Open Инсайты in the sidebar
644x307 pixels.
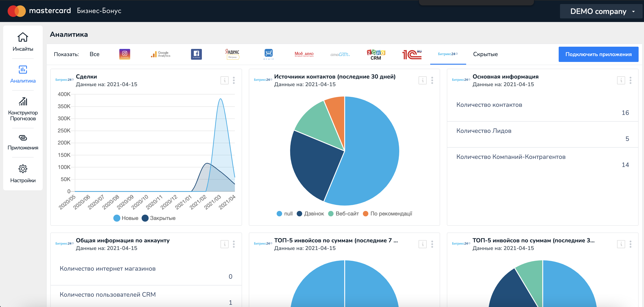(23, 42)
